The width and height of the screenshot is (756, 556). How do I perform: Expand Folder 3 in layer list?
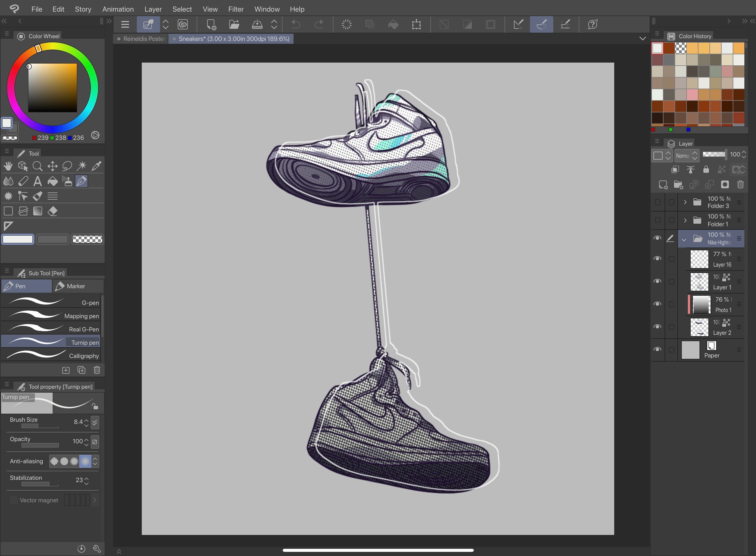[x=685, y=202]
